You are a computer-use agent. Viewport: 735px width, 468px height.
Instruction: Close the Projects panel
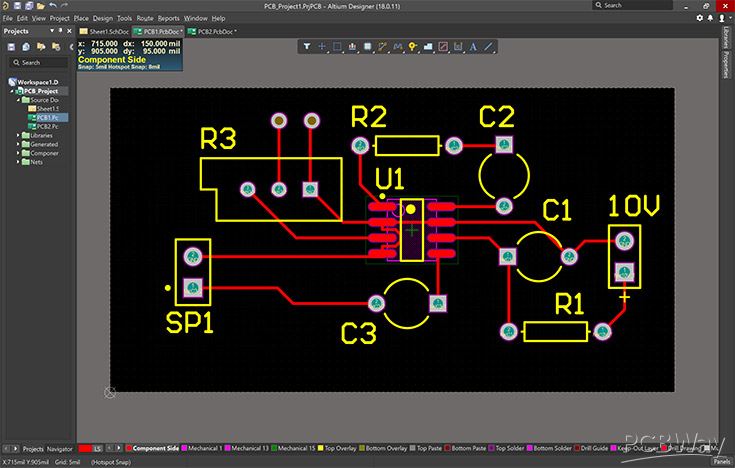[x=69, y=31]
